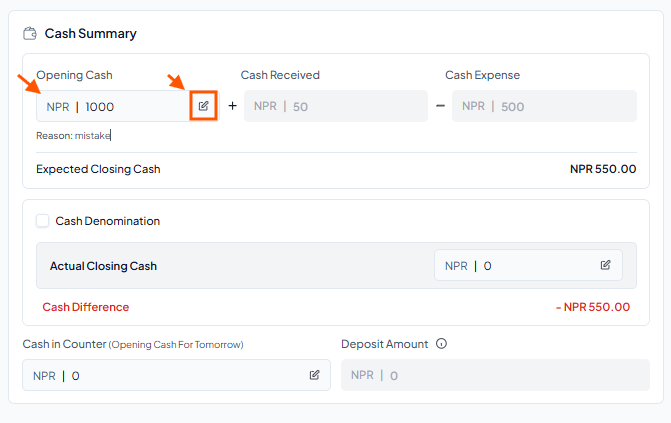Screen dimensions: 671x423
Task: Click the red Cash Difference value
Action: click(593, 307)
